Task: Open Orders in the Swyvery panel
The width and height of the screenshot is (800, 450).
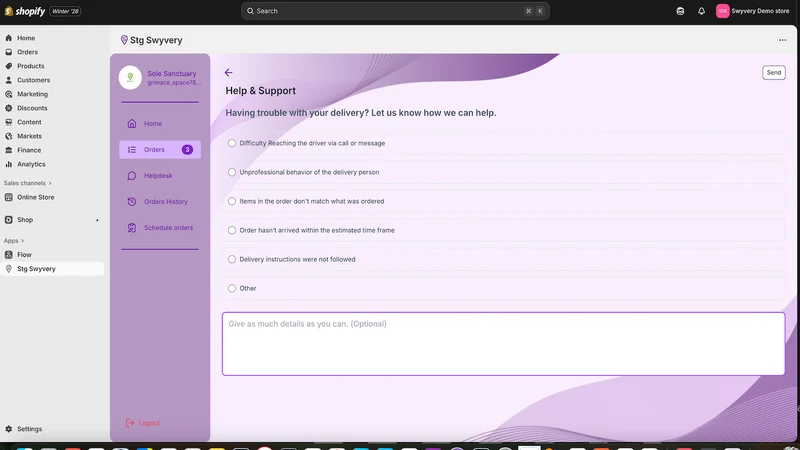Action: (x=160, y=149)
